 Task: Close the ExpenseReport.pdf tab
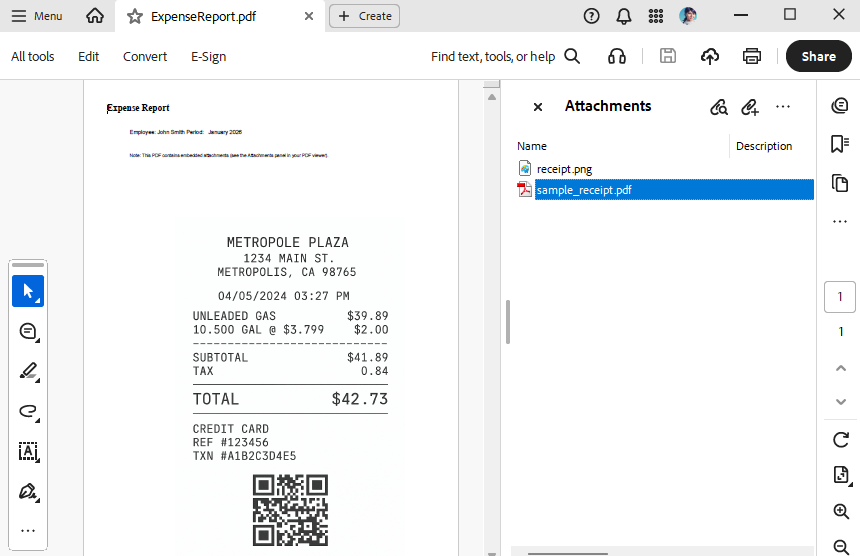(309, 16)
